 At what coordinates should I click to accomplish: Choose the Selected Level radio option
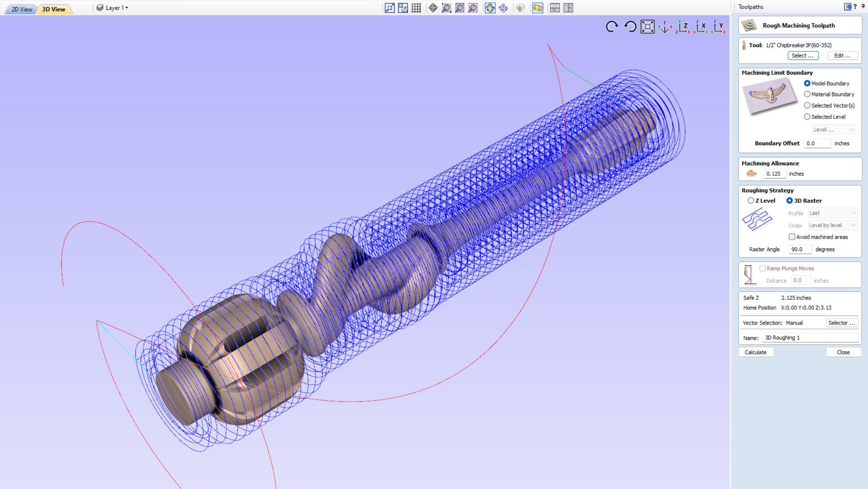pos(807,117)
